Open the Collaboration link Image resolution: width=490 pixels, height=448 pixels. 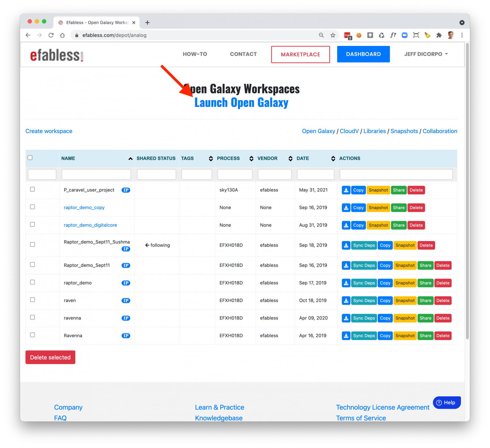point(440,131)
